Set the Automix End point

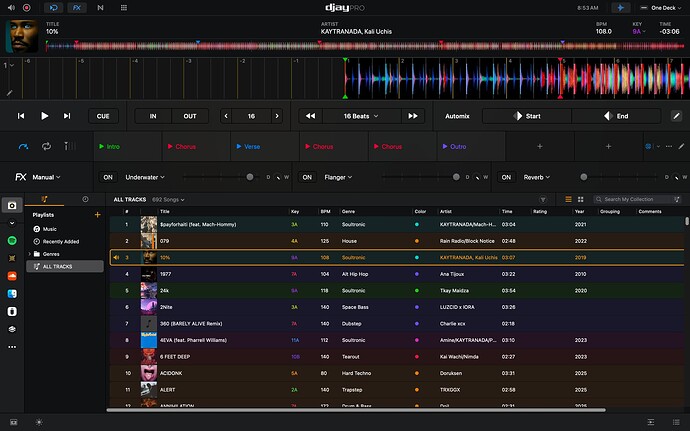coord(616,116)
